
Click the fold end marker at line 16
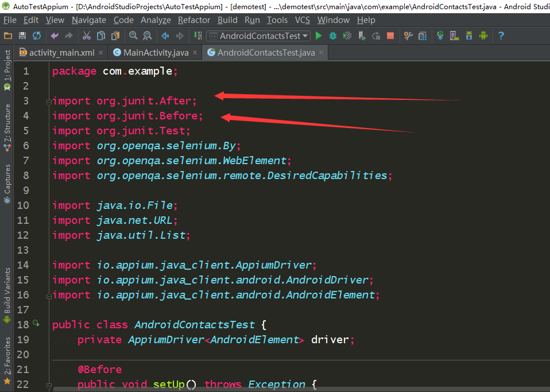pyautogui.click(x=49, y=296)
